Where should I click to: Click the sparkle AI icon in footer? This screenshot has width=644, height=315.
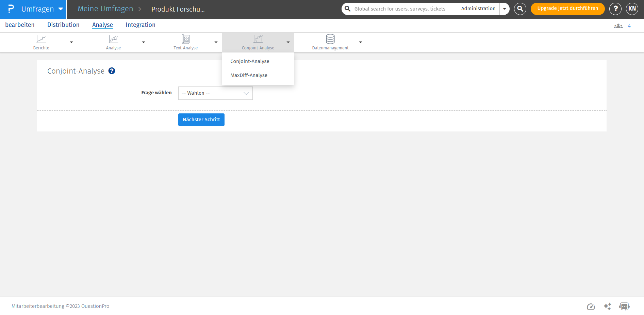point(607,306)
